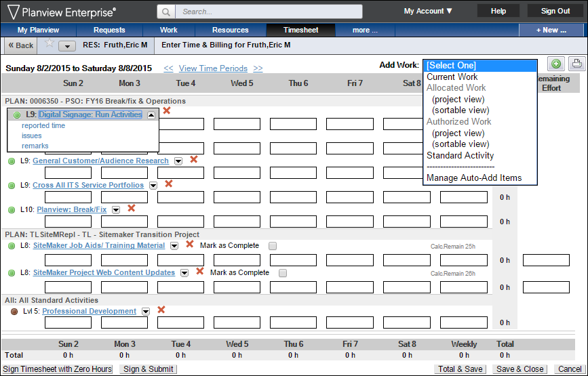
Task: Click green status dot for SiteMaker Job Aids
Action: tap(12, 246)
